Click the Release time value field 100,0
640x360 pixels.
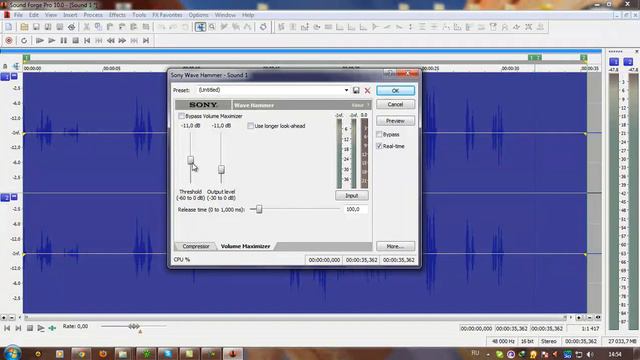tap(356, 209)
